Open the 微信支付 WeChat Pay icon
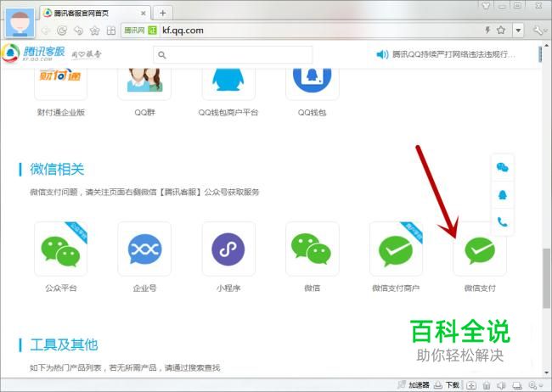The width and height of the screenshot is (552, 392). pyautogui.click(x=480, y=249)
